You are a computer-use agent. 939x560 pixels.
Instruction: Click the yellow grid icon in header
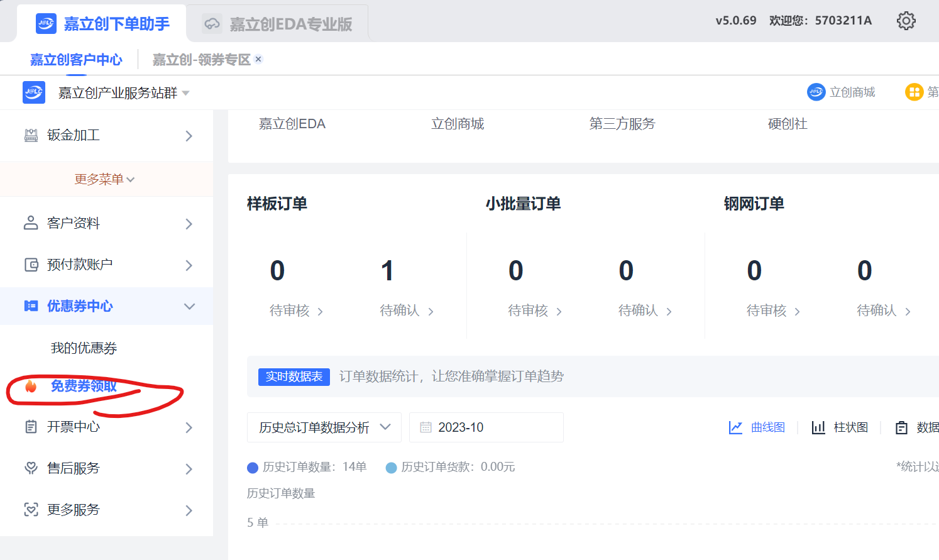tap(914, 92)
